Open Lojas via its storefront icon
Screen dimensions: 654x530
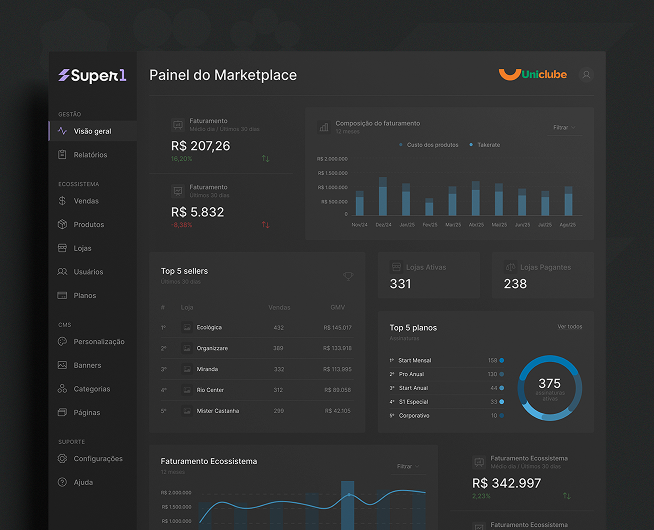[x=63, y=248]
